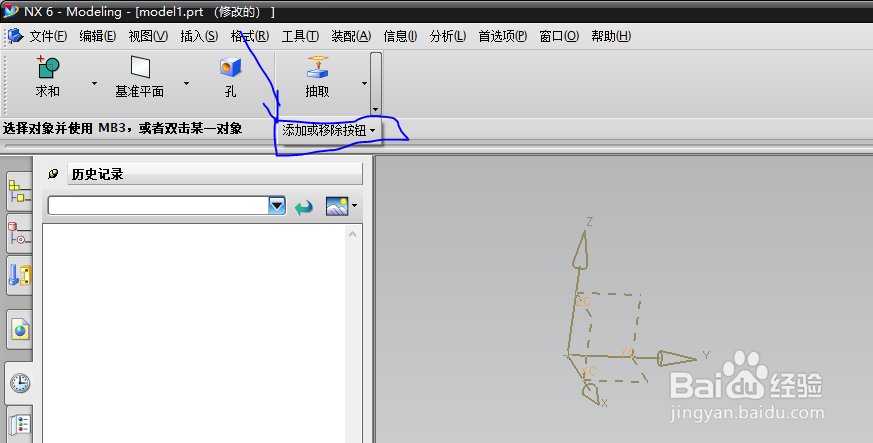The width and height of the screenshot is (873, 443).
Task: Open the 窗口(O) menu
Action: coord(559,36)
